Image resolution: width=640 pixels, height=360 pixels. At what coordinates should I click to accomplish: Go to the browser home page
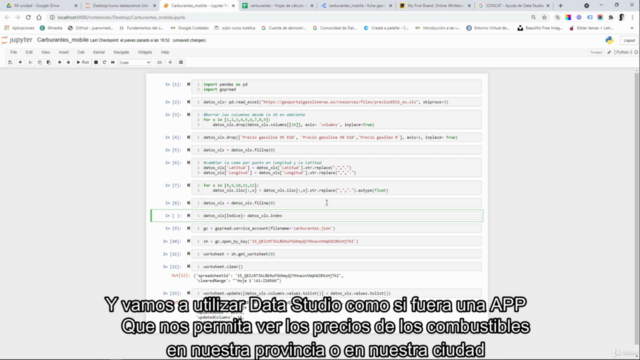39,18
